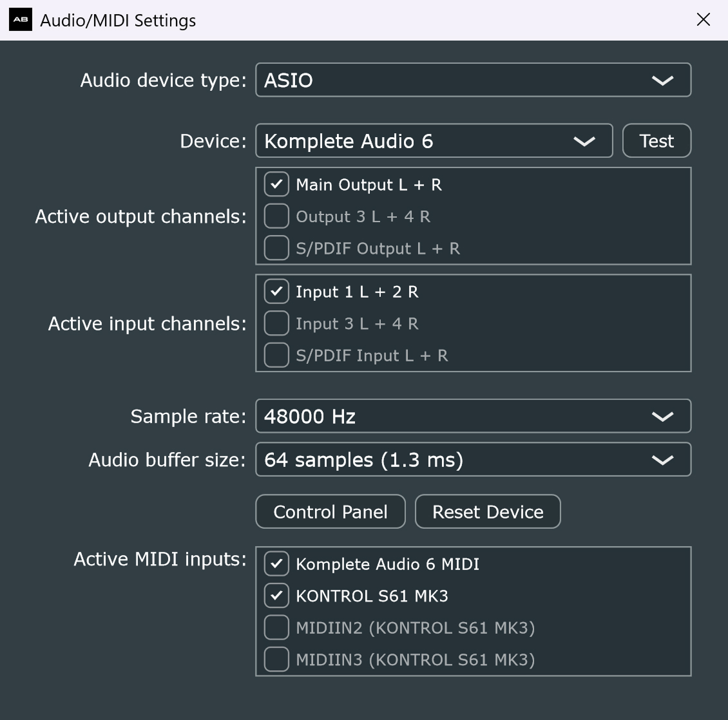This screenshot has width=728, height=720.
Task: Enable Input 3 L + 4 R
Action: pyautogui.click(x=276, y=324)
